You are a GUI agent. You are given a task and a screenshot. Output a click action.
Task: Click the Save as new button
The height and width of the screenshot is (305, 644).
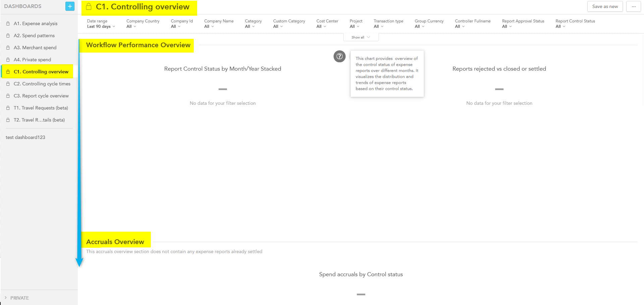click(x=605, y=6)
